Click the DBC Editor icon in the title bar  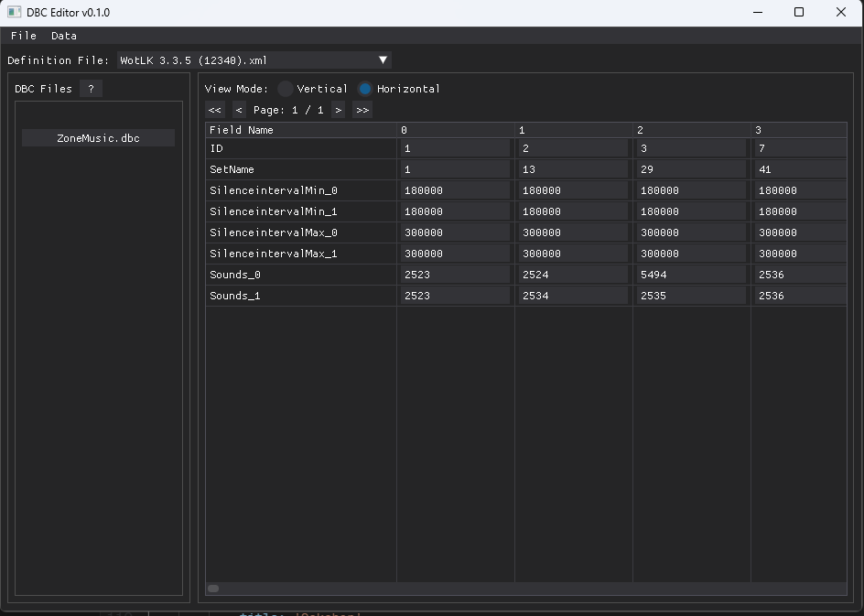[13, 12]
